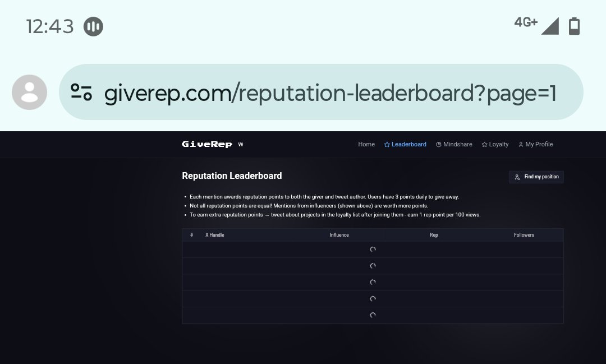Click the Find my position button

(x=536, y=177)
